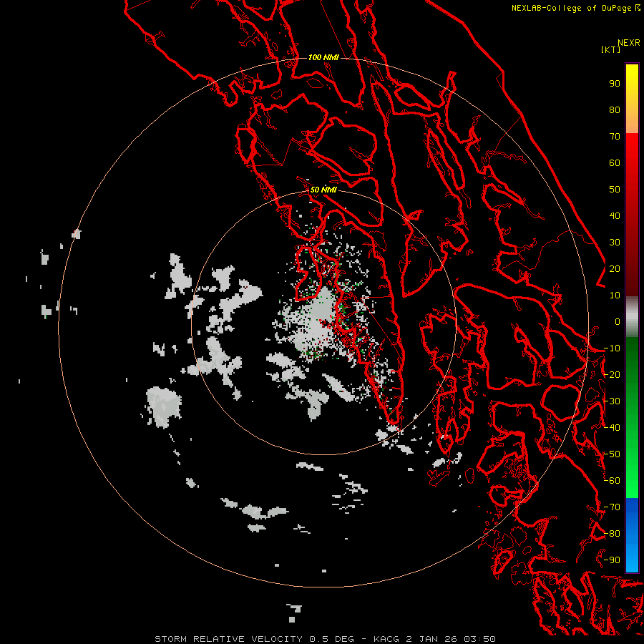
Task: Click the 0 value on velocity scale
Action: pyautogui.click(x=618, y=321)
